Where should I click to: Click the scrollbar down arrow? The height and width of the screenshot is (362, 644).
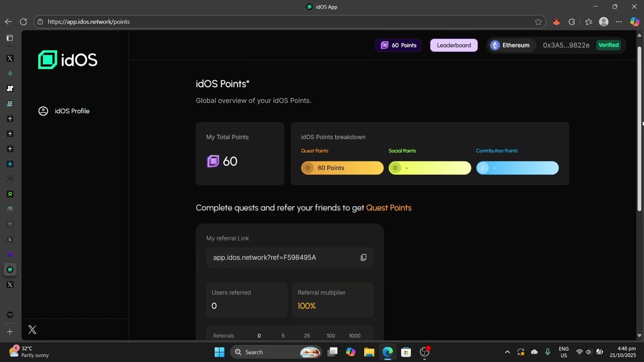click(x=639, y=335)
